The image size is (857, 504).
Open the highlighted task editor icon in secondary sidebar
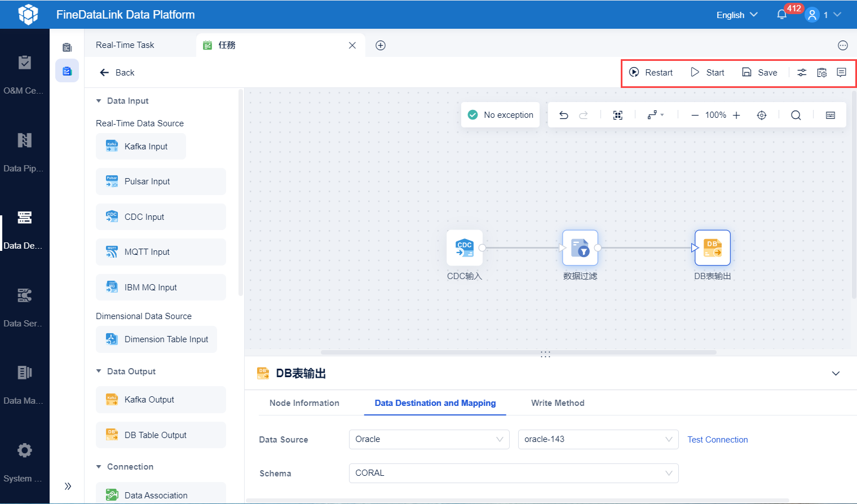coord(67,71)
